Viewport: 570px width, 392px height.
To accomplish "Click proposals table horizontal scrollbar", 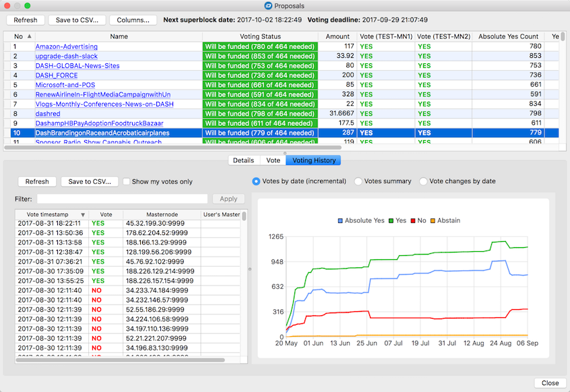I will pos(172,148).
